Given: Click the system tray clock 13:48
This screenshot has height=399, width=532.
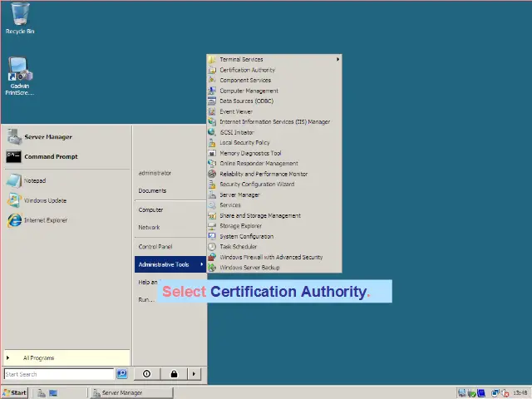Looking at the screenshot, I should click(x=520, y=392).
